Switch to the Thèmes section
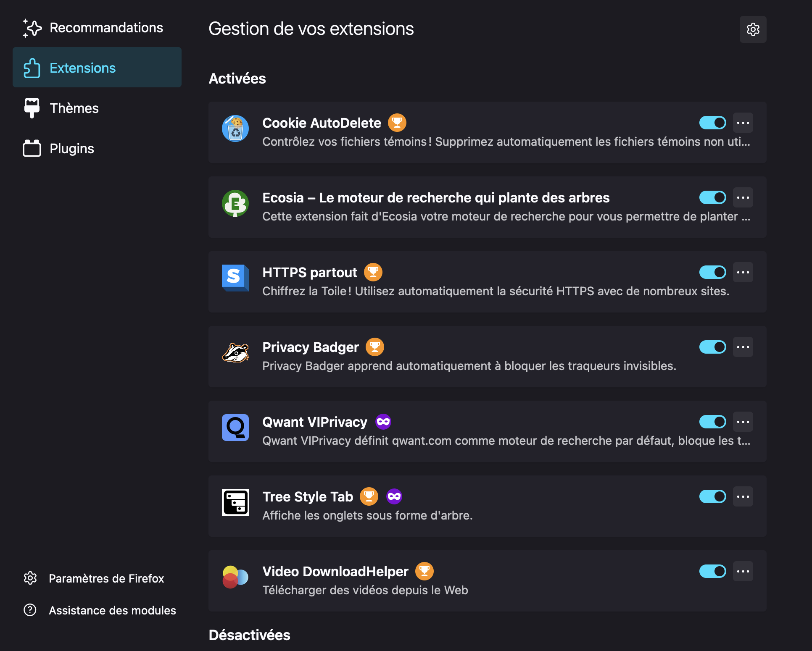812x651 pixels. click(74, 108)
